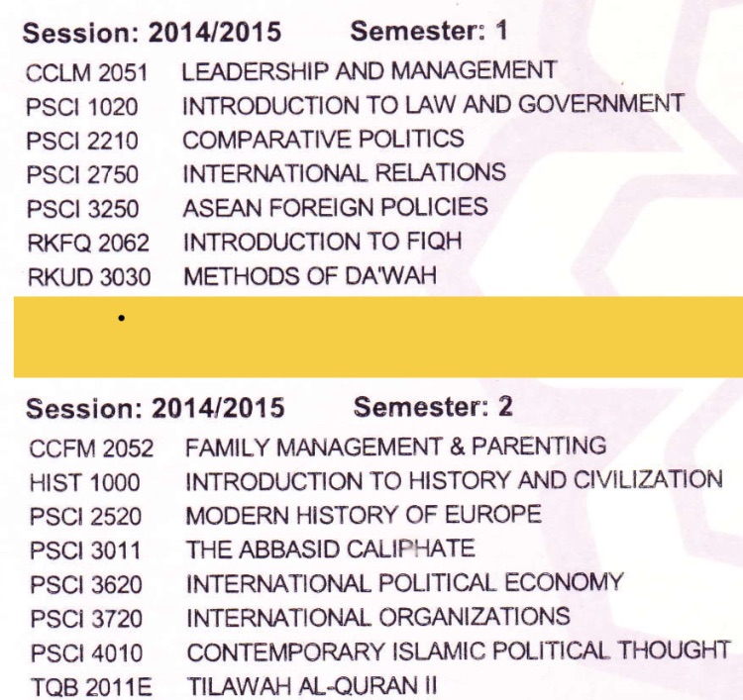The height and width of the screenshot is (700, 743).
Task: Select FAMILY MANAGEMENT & PARENTING course title
Action: tap(395, 447)
